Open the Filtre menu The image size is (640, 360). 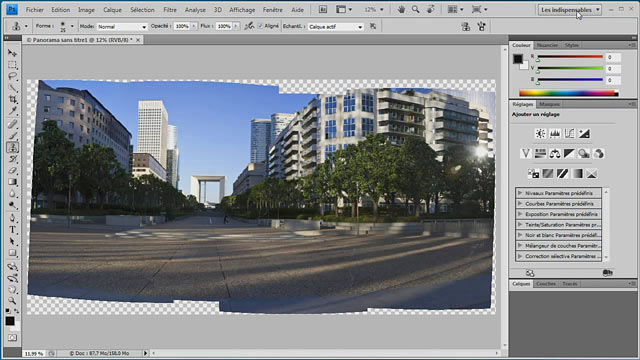tap(170, 9)
